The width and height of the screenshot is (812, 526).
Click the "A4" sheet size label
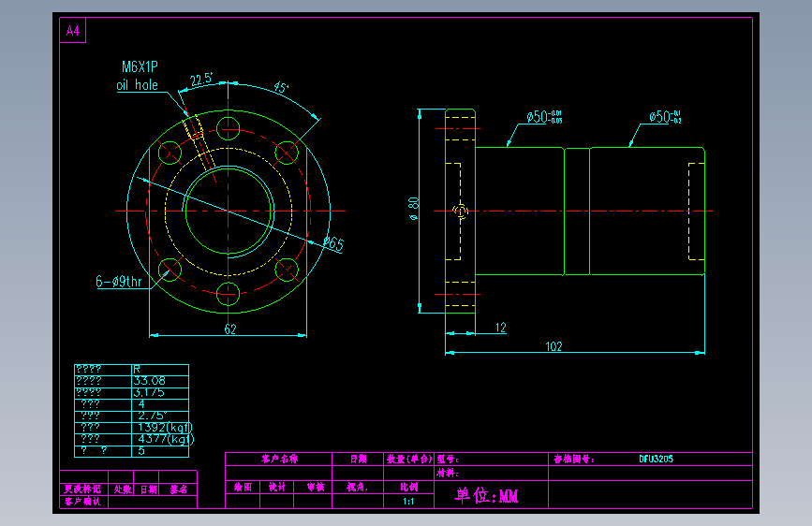click(73, 31)
